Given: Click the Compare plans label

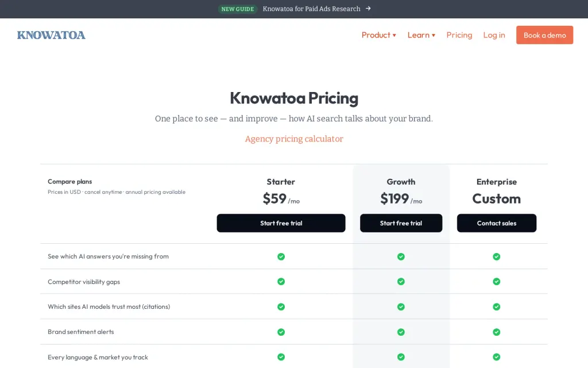Looking at the screenshot, I should (x=69, y=181).
